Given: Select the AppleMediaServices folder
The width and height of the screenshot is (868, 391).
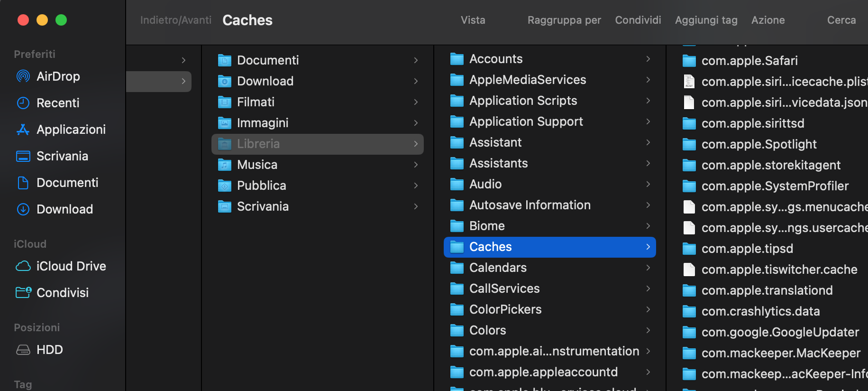Looking at the screenshot, I should [550, 80].
